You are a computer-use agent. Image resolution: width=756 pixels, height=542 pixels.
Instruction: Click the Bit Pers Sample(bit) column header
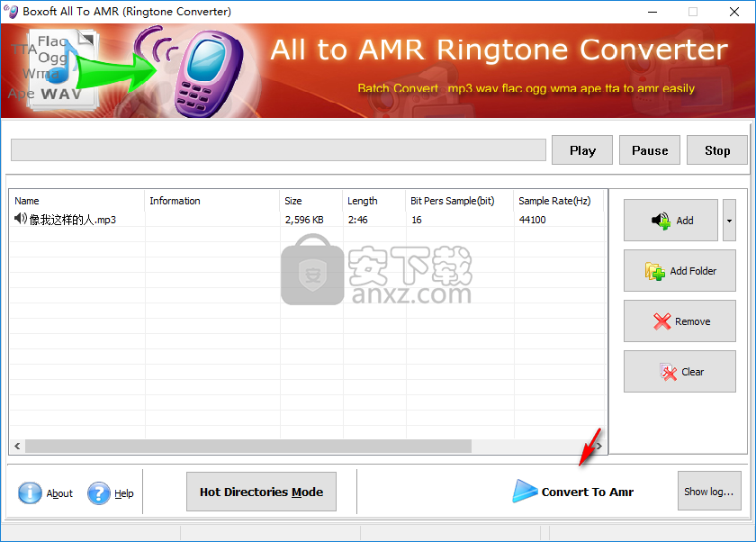pos(460,201)
